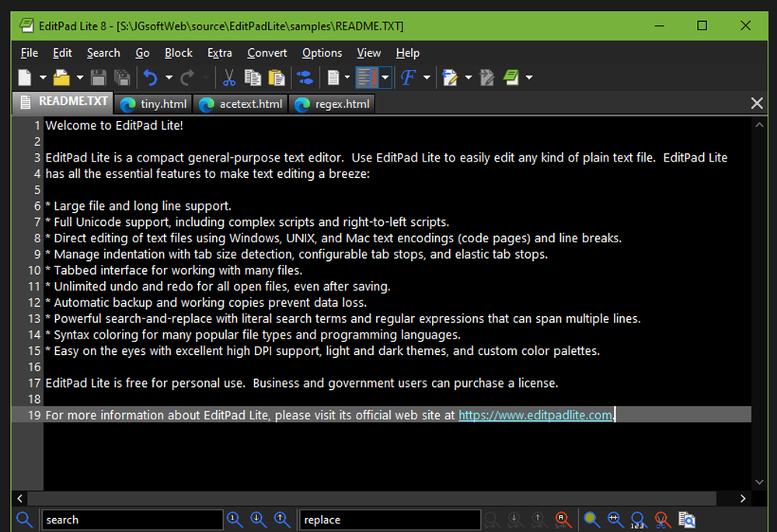Click the grayed-out document pencil icon
777x532 pixels.
coord(487,78)
